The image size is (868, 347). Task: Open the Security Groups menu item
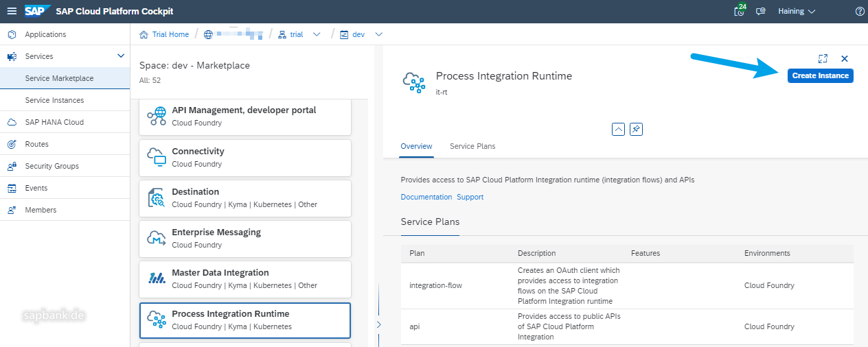click(65, 166)
